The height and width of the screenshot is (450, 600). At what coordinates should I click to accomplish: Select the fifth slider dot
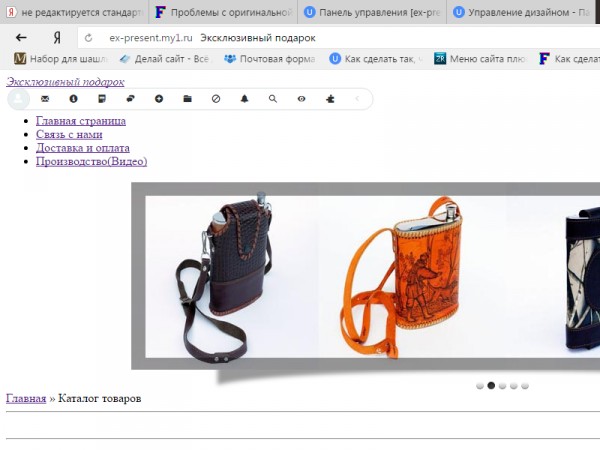click(525, 386)
